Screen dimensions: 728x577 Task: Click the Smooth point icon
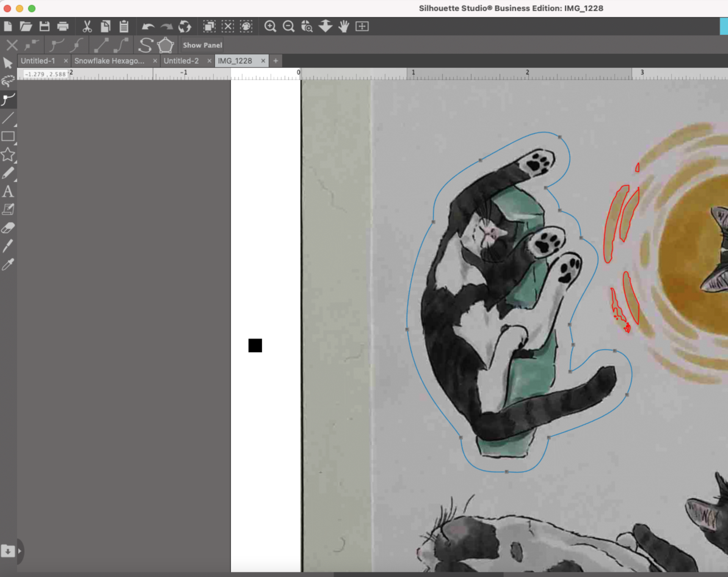pos(77,45)
